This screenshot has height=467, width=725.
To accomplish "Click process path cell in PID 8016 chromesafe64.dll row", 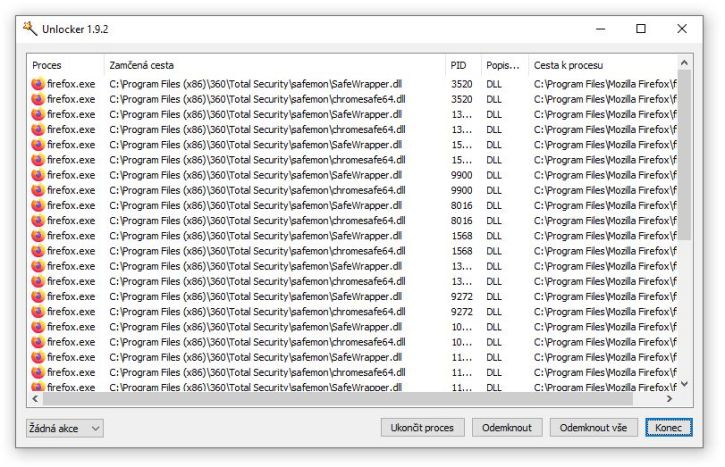I will [x=605, y=221].
